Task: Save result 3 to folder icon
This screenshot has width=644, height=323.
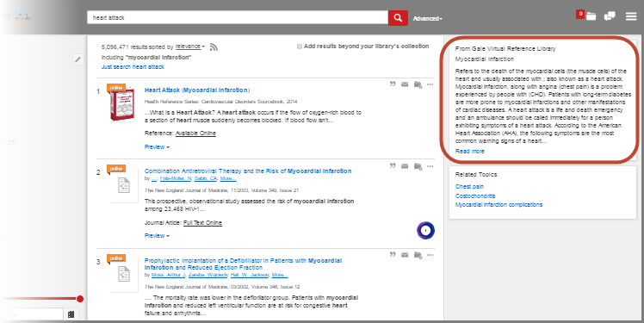Action: [x=418, y=255]
